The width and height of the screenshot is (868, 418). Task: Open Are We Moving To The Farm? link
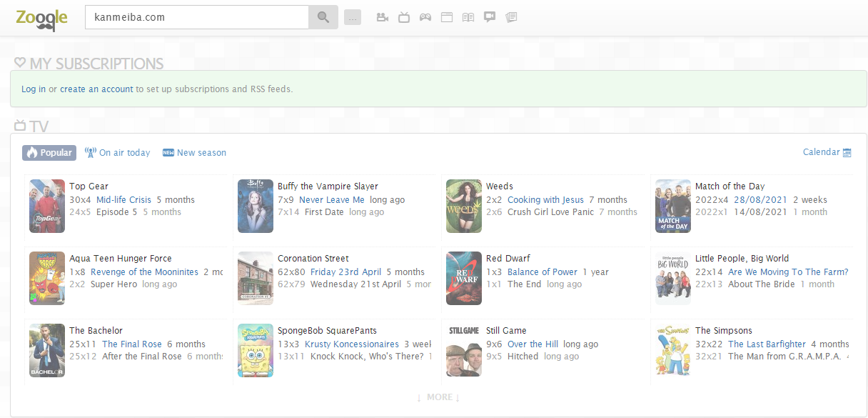pyautogui.click(x=788, y=272)
